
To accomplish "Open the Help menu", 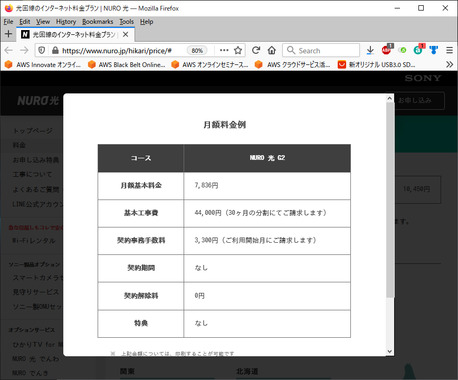I will pos(146,22).
